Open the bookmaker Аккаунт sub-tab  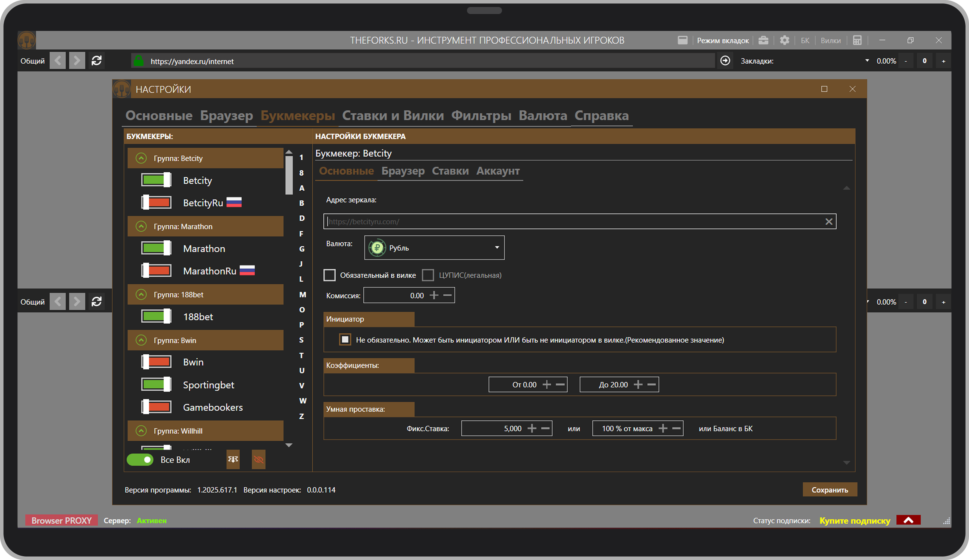(x=498, y=171)
